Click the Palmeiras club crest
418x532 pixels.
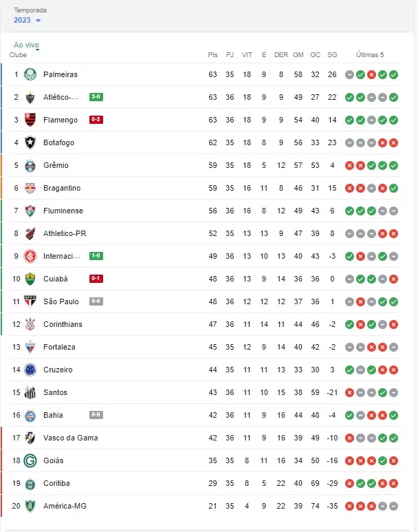tap(30, 74)
